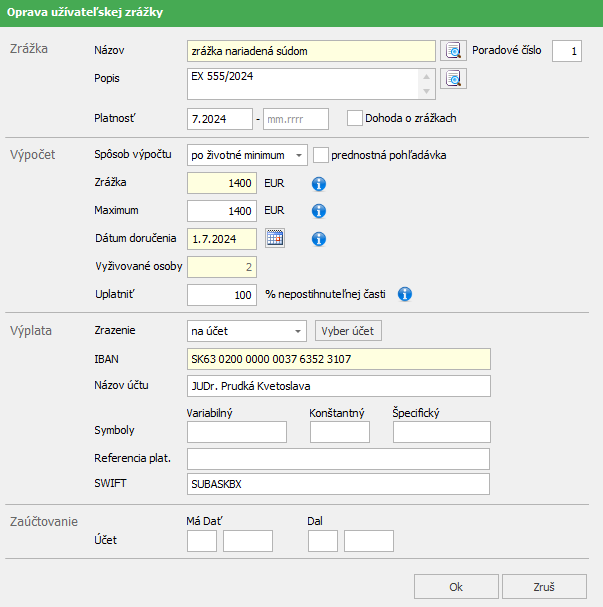603x607 pixels.
Task: Open the Spôsob výpočtu dropdown
Action: [x=247, y=155]
